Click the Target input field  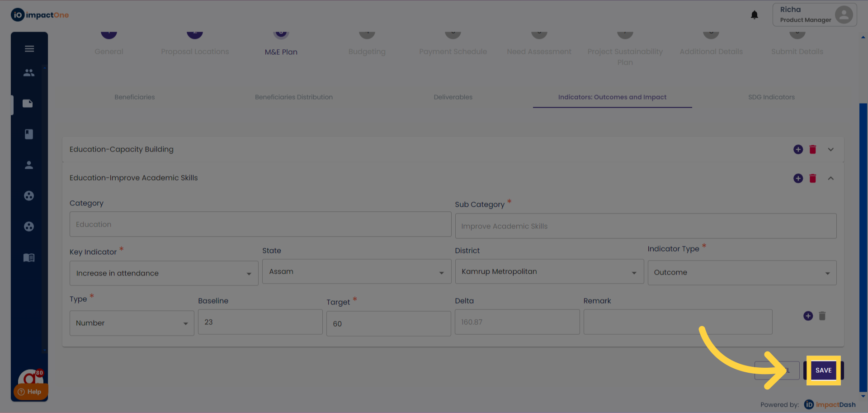(388, 323)
